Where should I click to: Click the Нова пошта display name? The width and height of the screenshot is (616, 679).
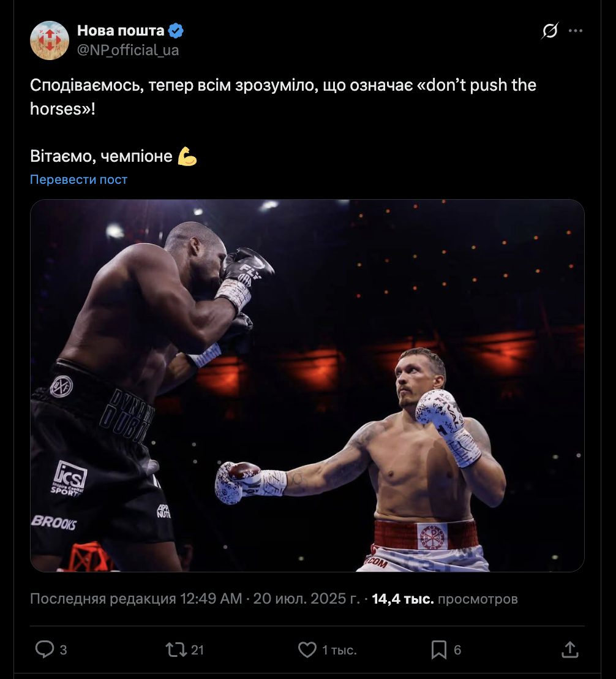click(x=121, y=31)
